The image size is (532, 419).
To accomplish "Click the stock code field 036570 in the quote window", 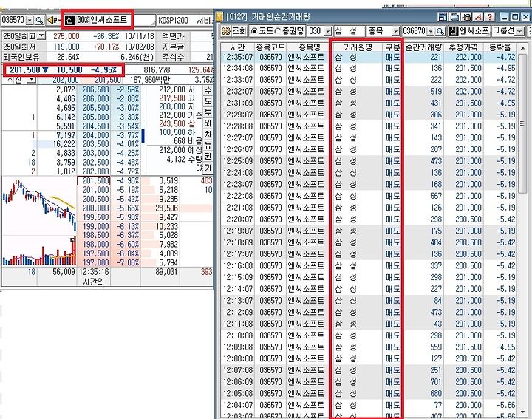I will coord(13,21).
